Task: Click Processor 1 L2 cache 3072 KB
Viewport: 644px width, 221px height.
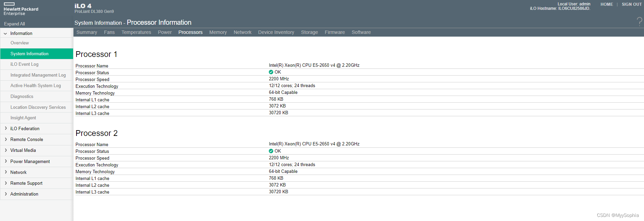Action: tap(277, 106)
